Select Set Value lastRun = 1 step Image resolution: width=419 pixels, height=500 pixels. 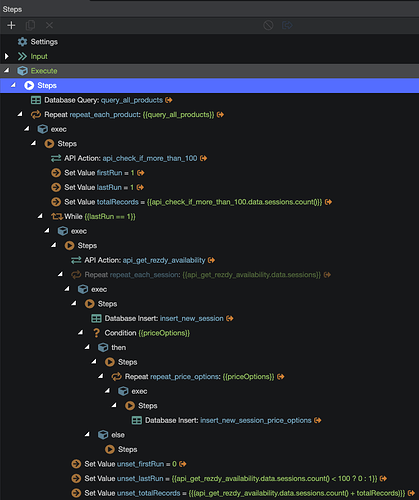(209, 187)
